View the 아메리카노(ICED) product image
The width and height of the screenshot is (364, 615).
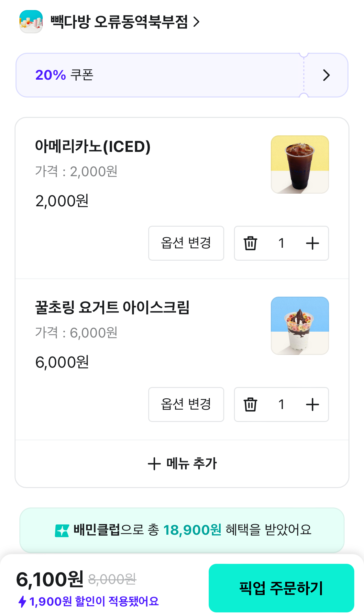point(300,165)
